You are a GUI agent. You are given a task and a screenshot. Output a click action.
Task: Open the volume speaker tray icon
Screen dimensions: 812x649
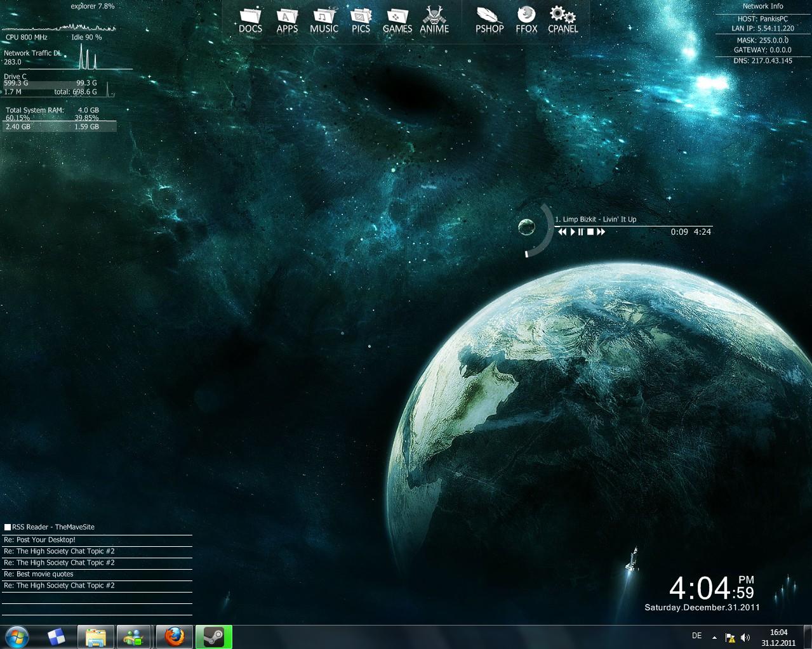coord(745,638)
